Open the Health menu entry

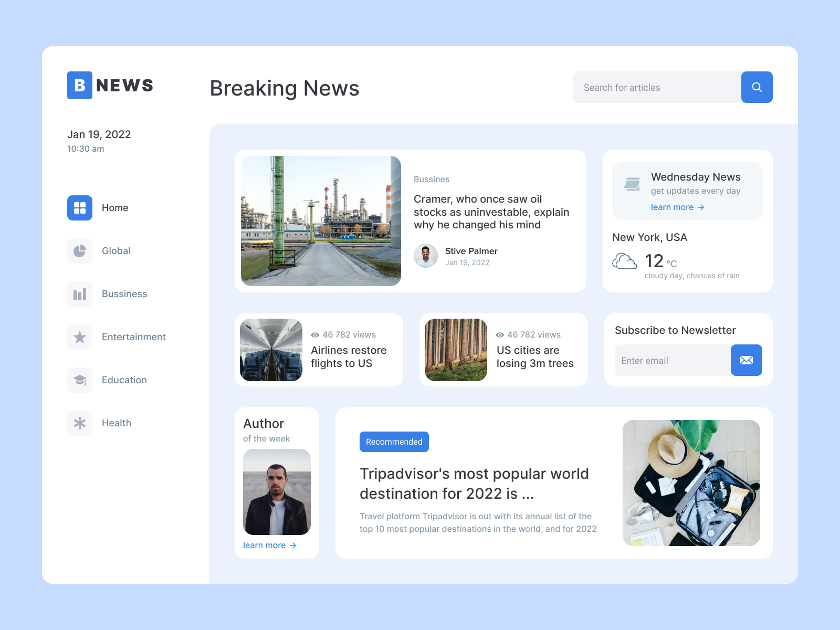pyautogui.click(x=116, y=423)
